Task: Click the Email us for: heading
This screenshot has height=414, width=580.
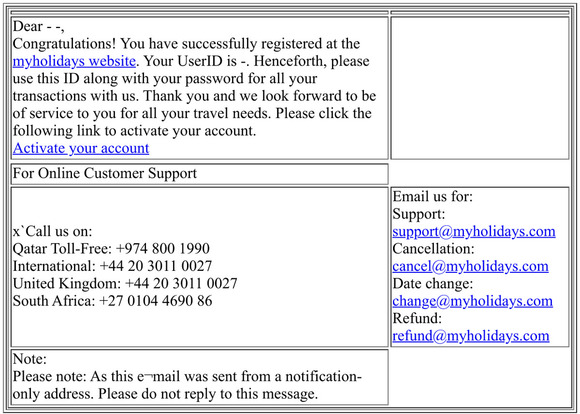Action: (x=432, y=196)
